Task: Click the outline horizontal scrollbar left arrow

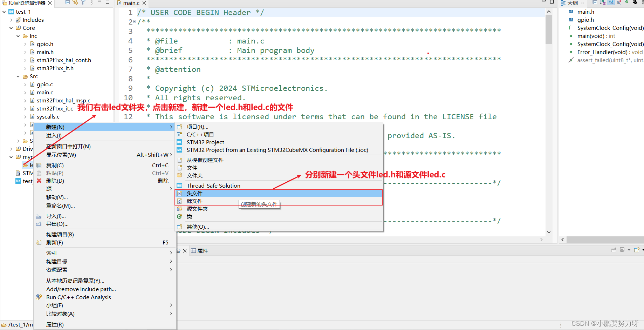Action: [x=563, y=240]
